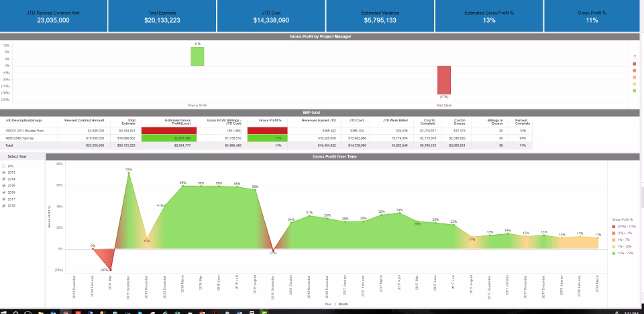Collapse the legend arrow beside Gross Profit by Project Manager
Screen dimensions: 644x314
(635, 56)
